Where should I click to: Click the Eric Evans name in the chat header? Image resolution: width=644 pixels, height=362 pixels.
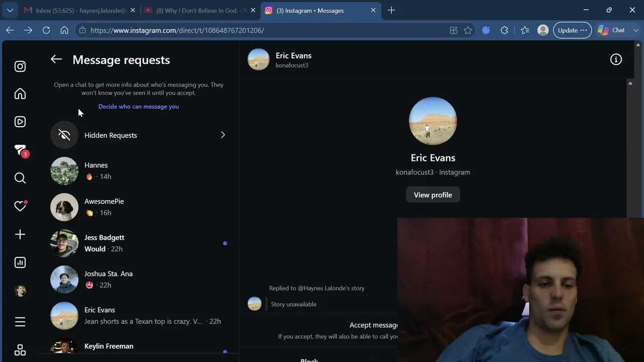point(293,55)
